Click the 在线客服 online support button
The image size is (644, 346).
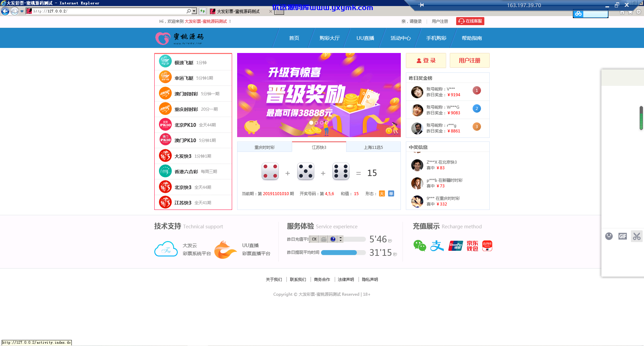(470, 21)
